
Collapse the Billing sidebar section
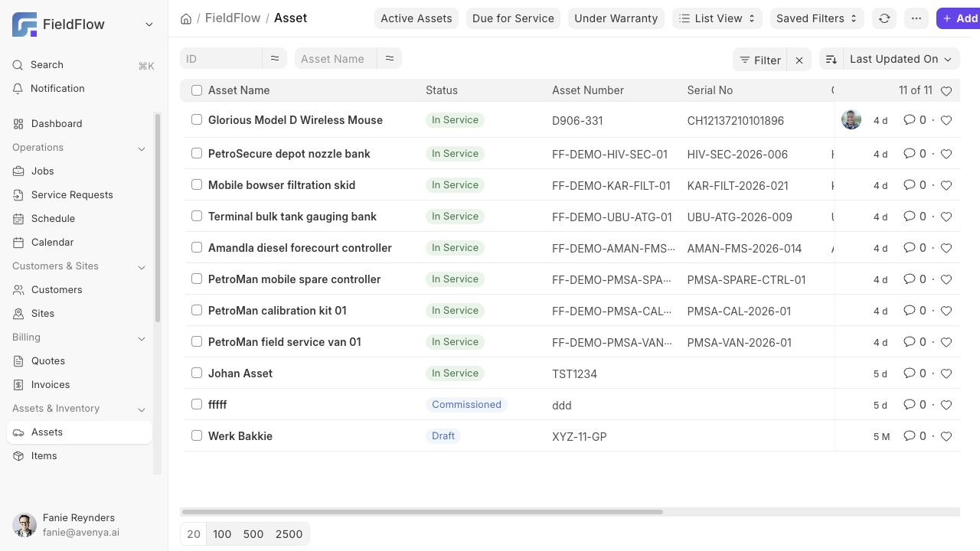tap(142, 338)
